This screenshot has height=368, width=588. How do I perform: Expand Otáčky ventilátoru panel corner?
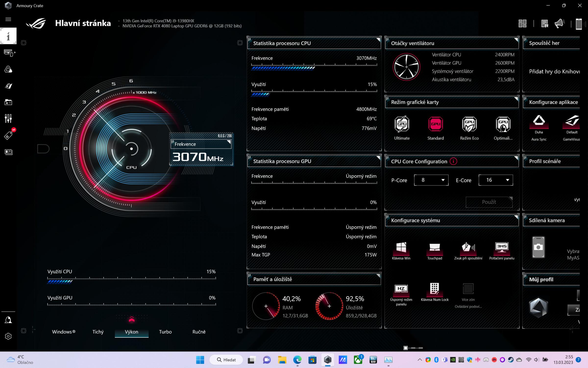click(516, 39)
